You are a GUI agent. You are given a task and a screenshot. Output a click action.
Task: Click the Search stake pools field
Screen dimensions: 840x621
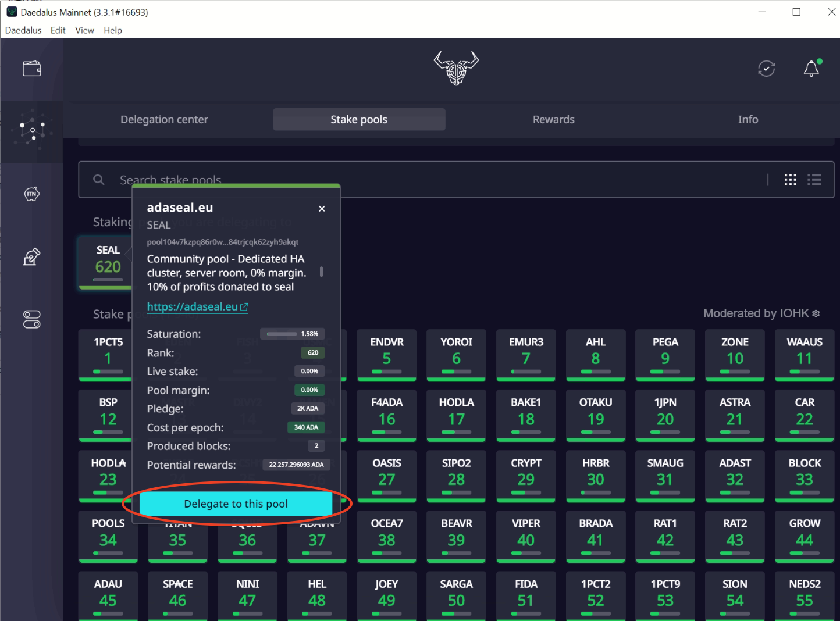[x=456, y=180]
